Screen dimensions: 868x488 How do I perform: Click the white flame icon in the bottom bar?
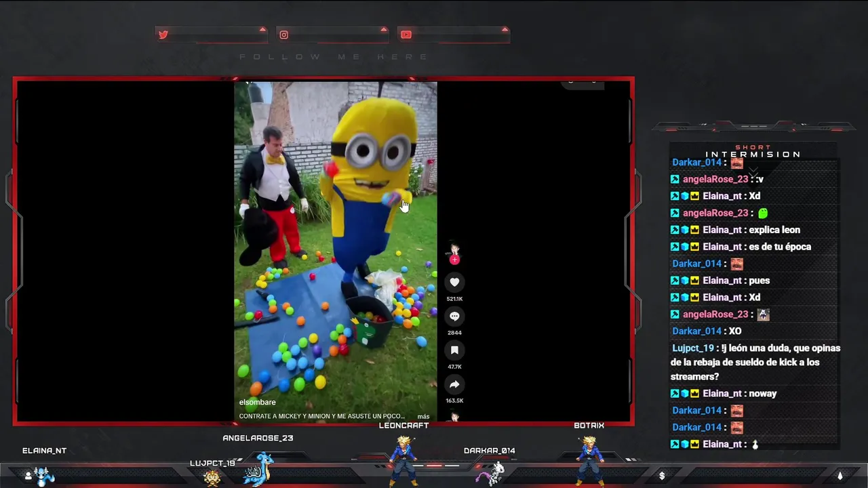(840, 476)
